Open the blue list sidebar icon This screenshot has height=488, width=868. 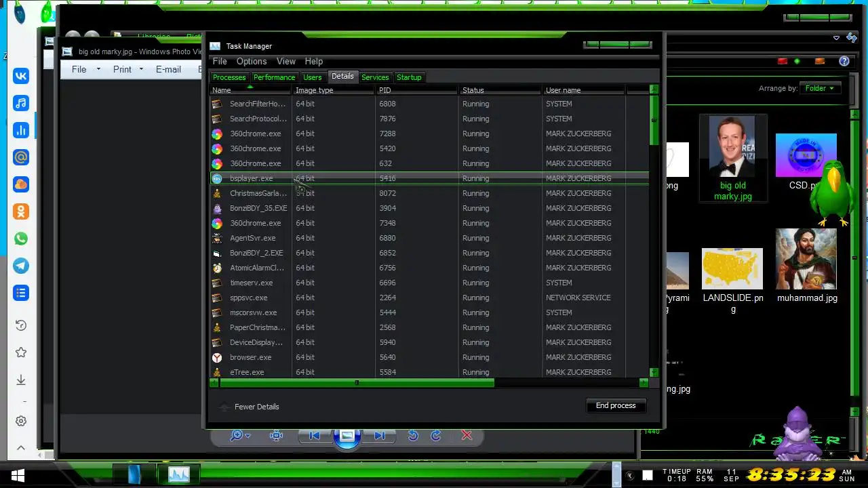click(21, 293)
